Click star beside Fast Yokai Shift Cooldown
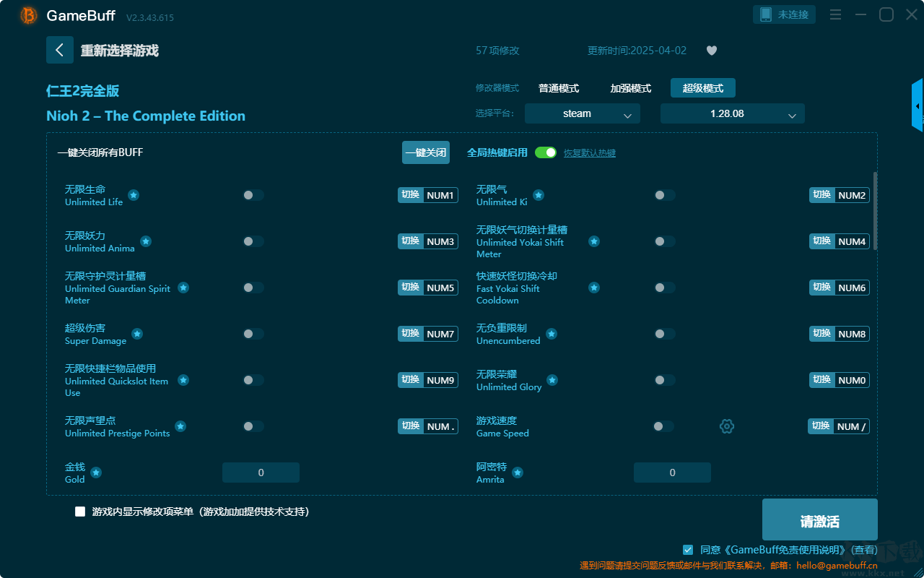The width and height of the screenshot is (924, 578). [594, 288]
